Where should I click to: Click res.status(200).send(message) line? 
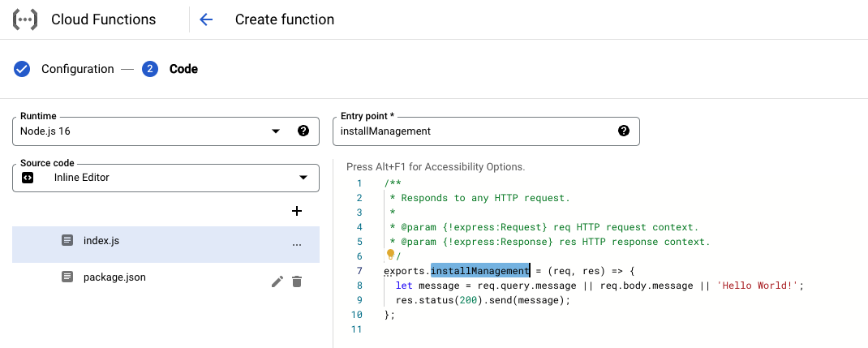tap(482, 300)
